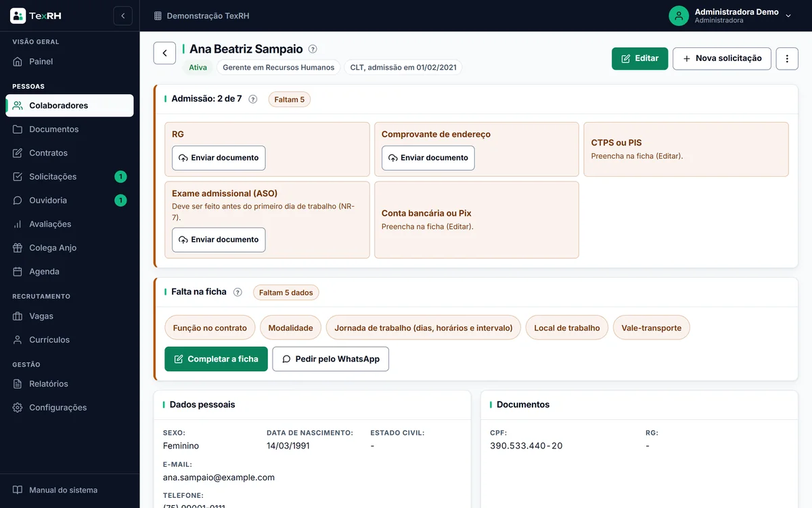
Task: Click Enviar documento under RG
Action: (x=219, y=158)
